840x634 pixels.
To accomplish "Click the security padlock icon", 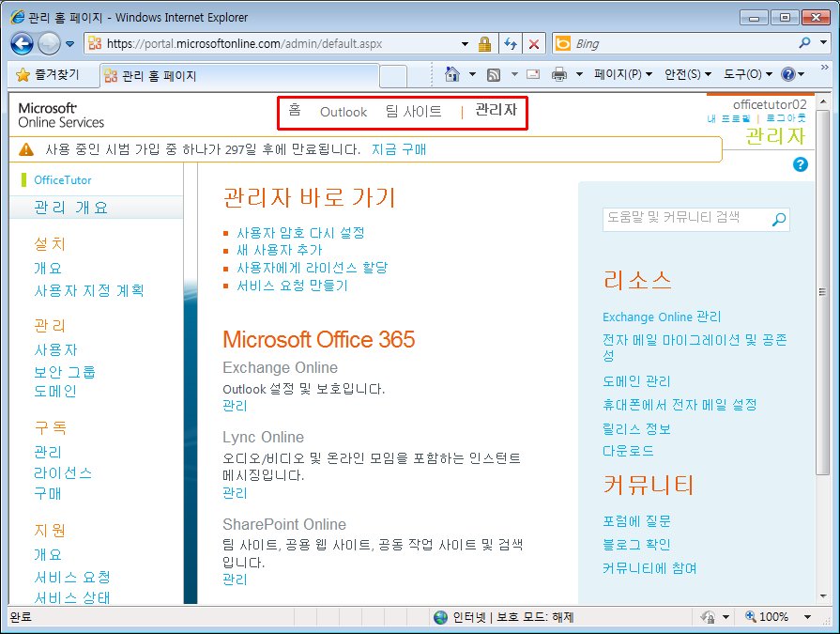I will (485, 43).
